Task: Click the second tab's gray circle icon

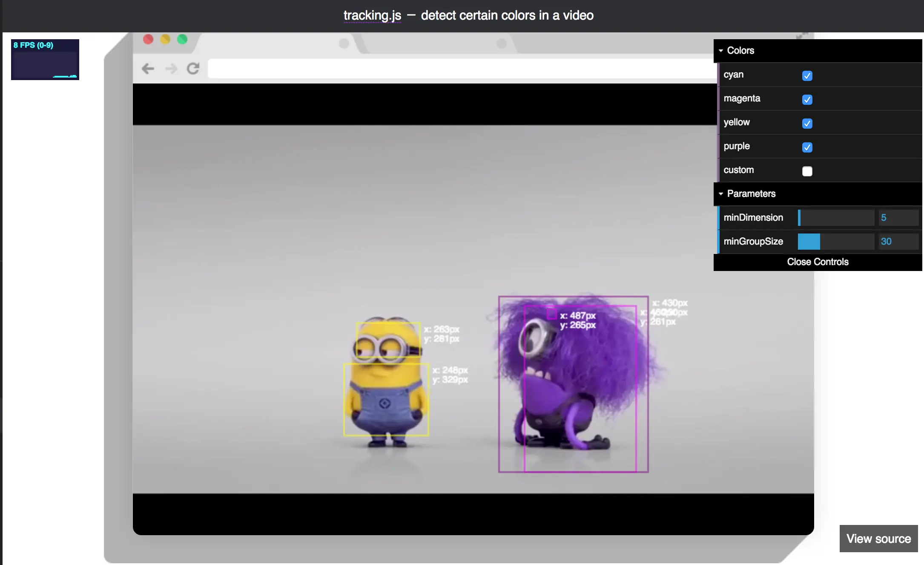Action: tap(502, 43)
